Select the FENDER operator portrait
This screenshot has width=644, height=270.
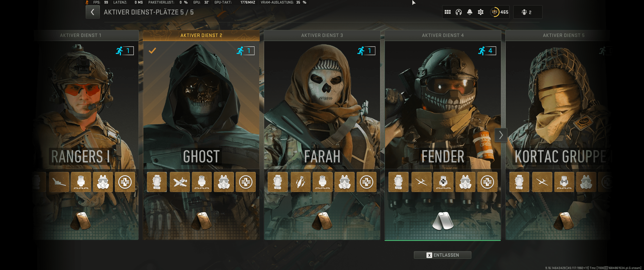coord(443,105)
